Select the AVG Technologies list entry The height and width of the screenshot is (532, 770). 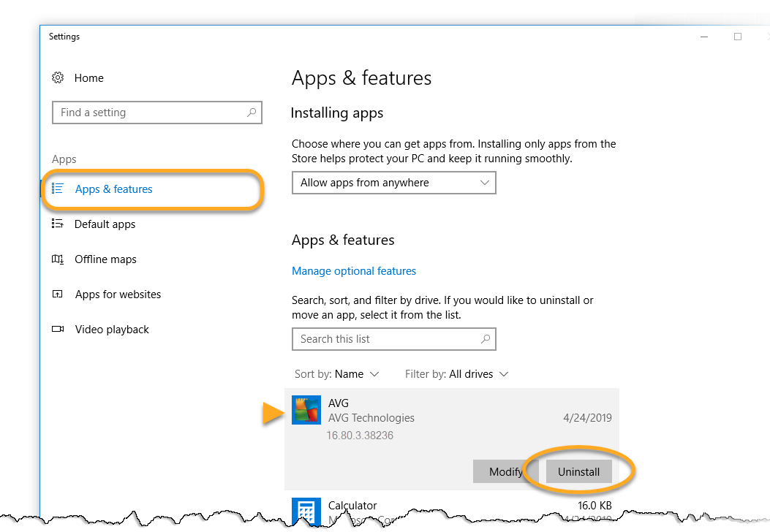[x=452, y=439]
